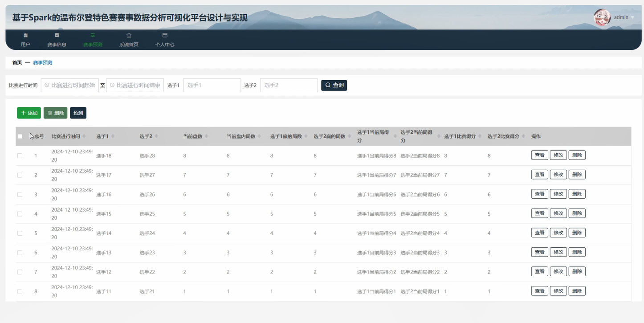The height and width of the screenshot is (323, 644).
Task: Edit the 选手12 row with 修改
Action: click(x=558, y=271)
